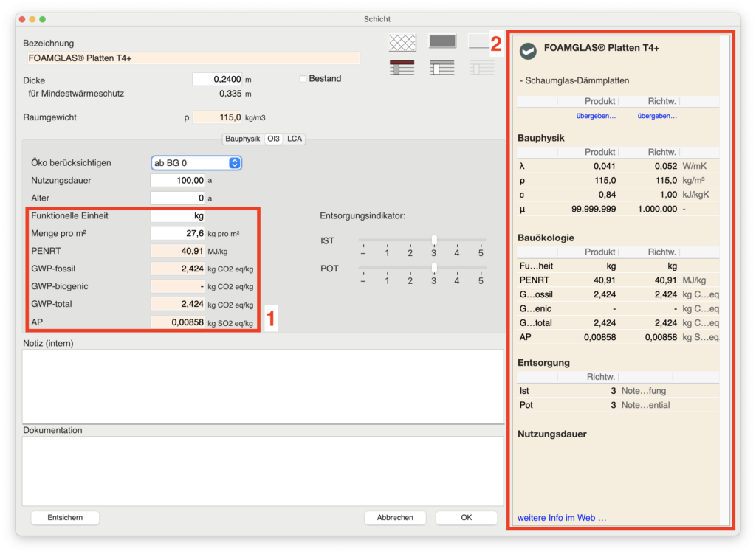Select the λ Produkt value 0,041

pos(604,166)
